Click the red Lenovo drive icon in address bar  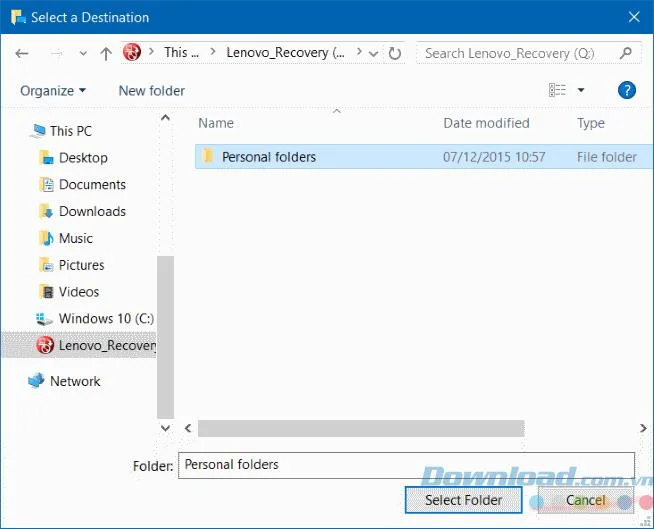[132, 53]
